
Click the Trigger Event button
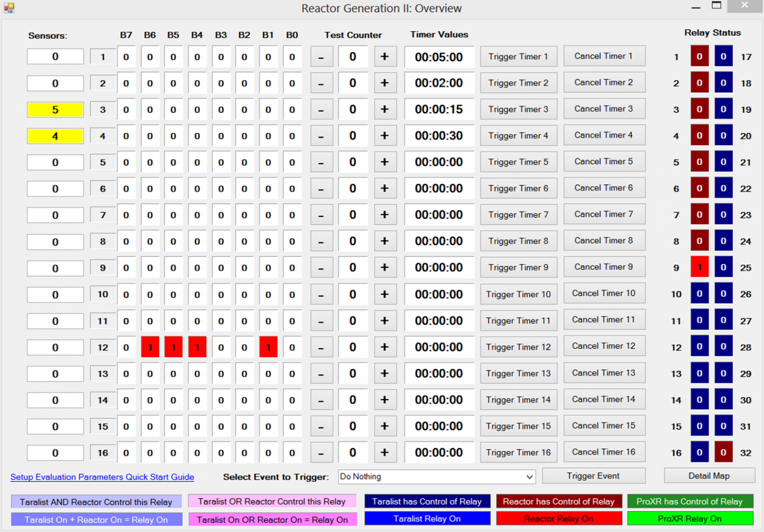click(593, 476)
